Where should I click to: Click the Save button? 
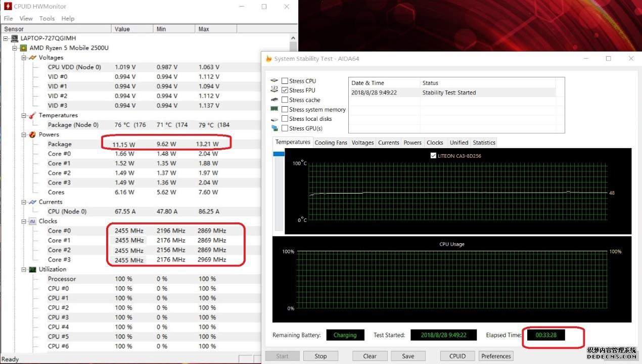coord(408,356)
